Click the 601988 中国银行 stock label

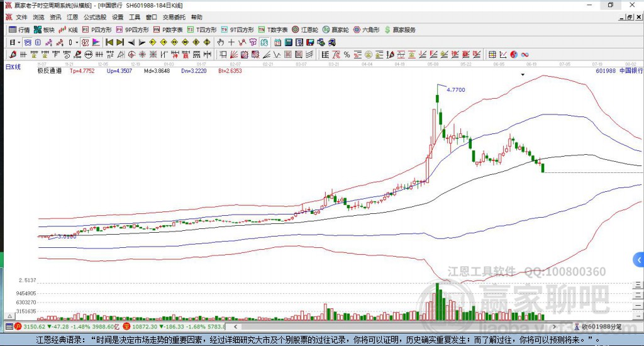click(x=619, y=70)
